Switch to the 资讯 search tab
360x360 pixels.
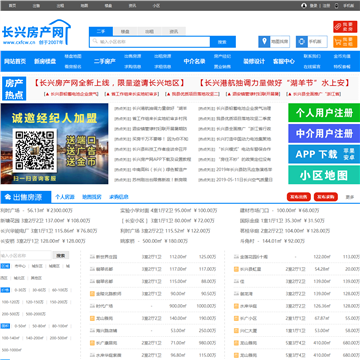(174, 31)
